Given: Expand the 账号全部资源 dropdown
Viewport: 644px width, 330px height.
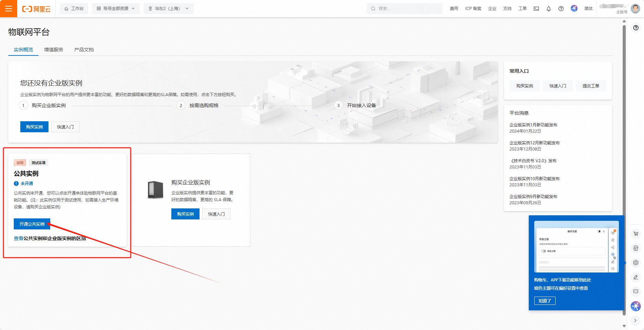Looking at the screenshot, I should click(116, 9).
